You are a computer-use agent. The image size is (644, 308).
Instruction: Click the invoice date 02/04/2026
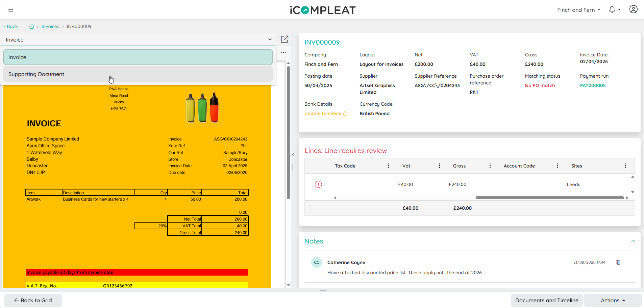pos(594,61)
